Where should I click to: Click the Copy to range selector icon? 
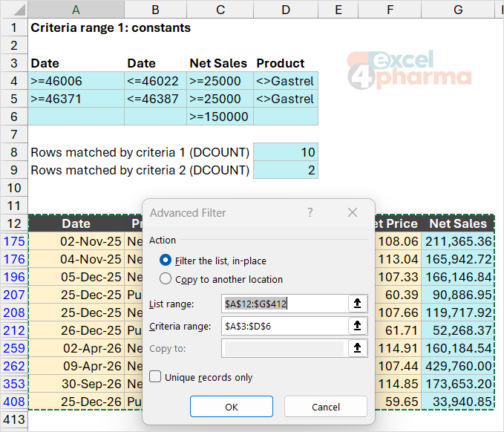tap(358, 348)
